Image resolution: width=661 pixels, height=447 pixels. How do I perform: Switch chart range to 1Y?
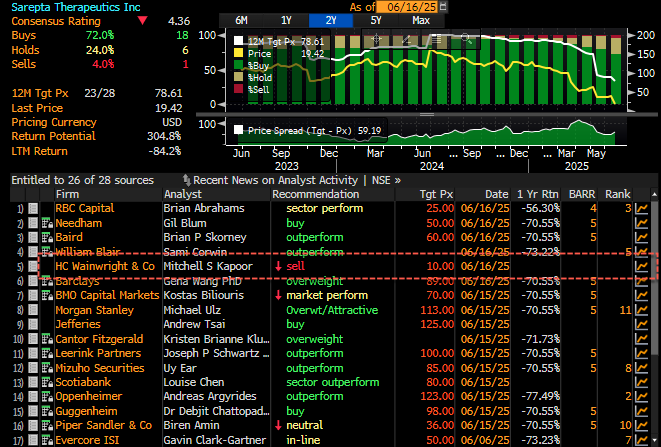click(x=286, y=20)
